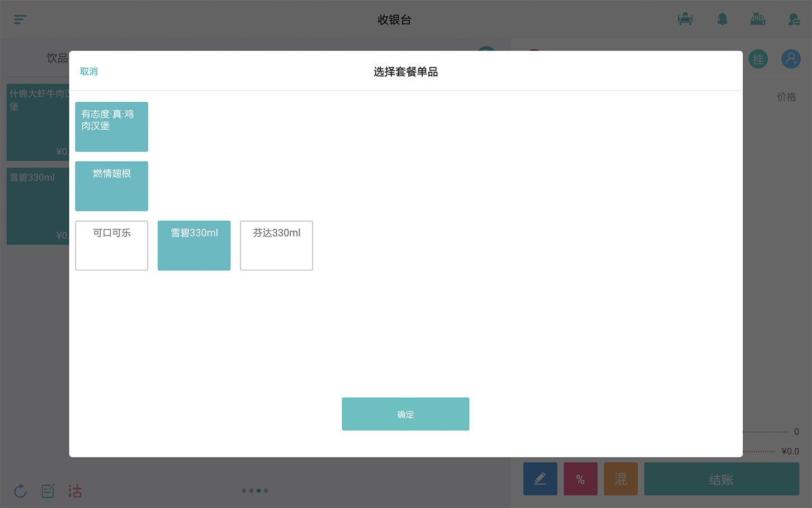Click the 结账 checkout button
The image size is (812, 508).
tap(721, 479)
